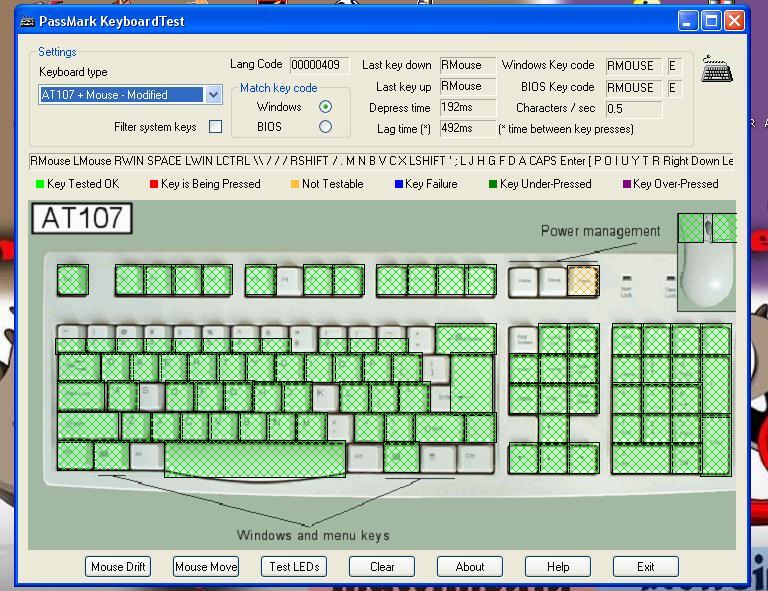
Task: Select the BIOS match key code option
Action: coord(325,127)
